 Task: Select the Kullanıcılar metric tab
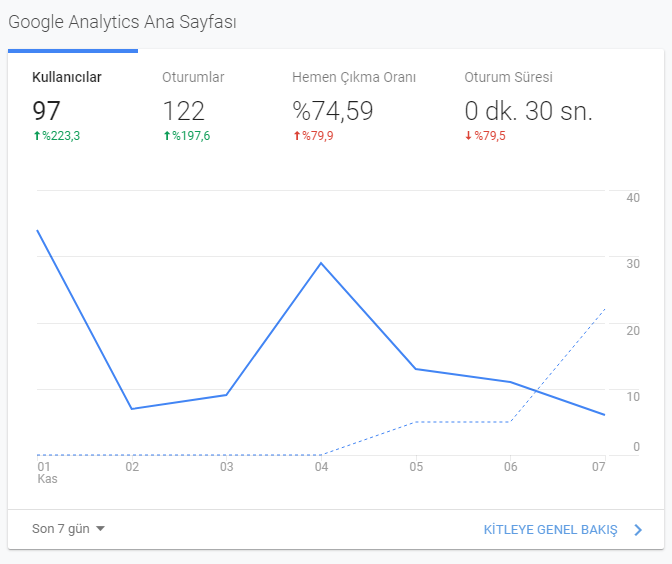73,106
